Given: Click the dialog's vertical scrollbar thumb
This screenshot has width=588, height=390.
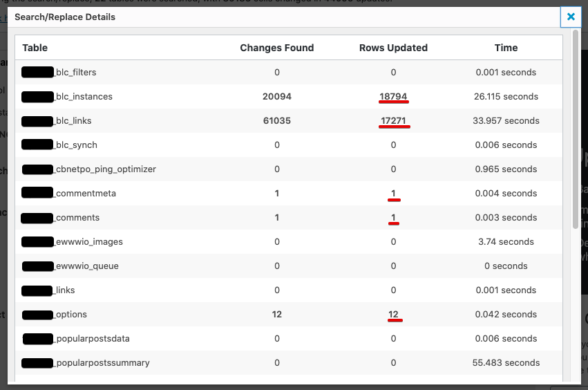Looking at the screenshot, I should [x=575, y=131].
